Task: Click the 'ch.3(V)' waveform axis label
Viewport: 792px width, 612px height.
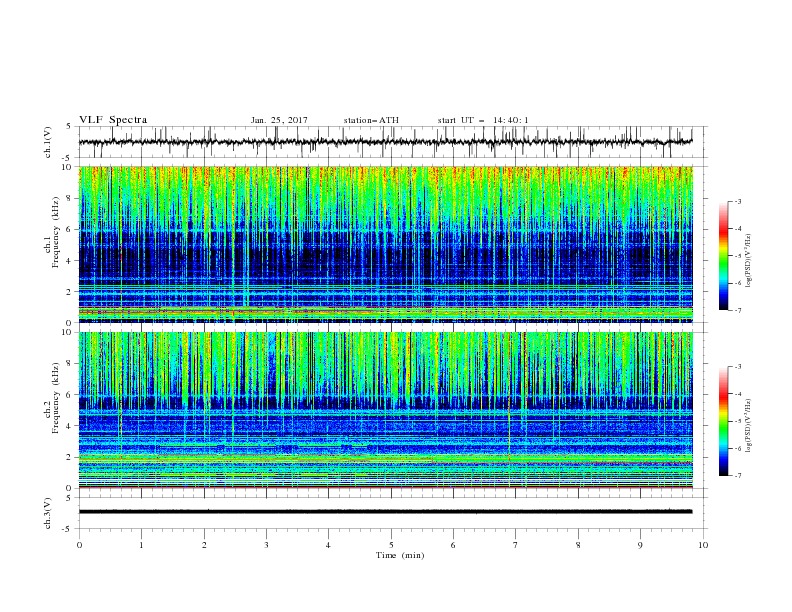Action: click(48, 513)
